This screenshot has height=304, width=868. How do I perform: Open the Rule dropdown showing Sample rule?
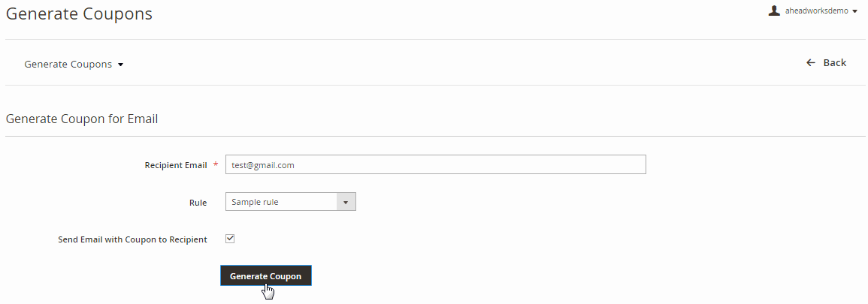(x=291, y=202)
